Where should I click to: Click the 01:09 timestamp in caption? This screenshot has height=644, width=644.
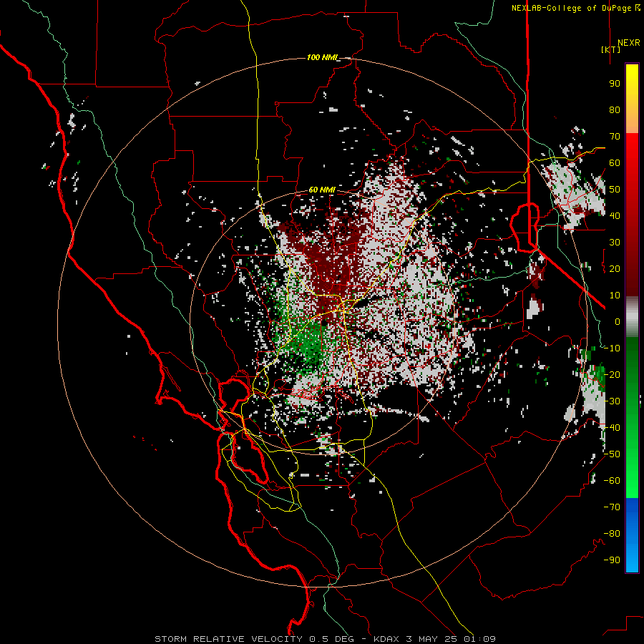[x=479, y=639]
